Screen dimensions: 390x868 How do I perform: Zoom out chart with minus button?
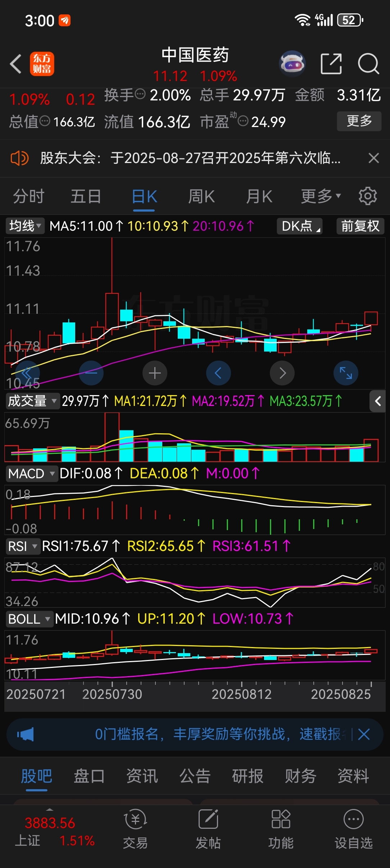click(x=91, y=373)
